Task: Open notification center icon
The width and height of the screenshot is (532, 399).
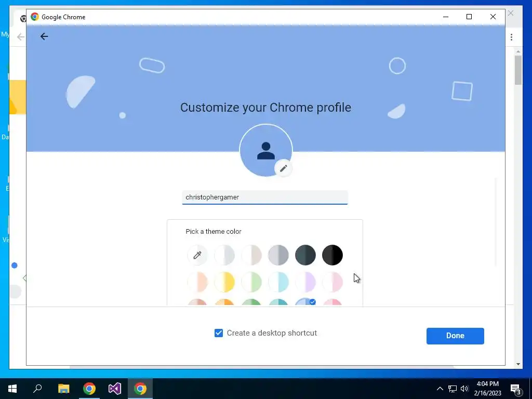Action: 516,389
